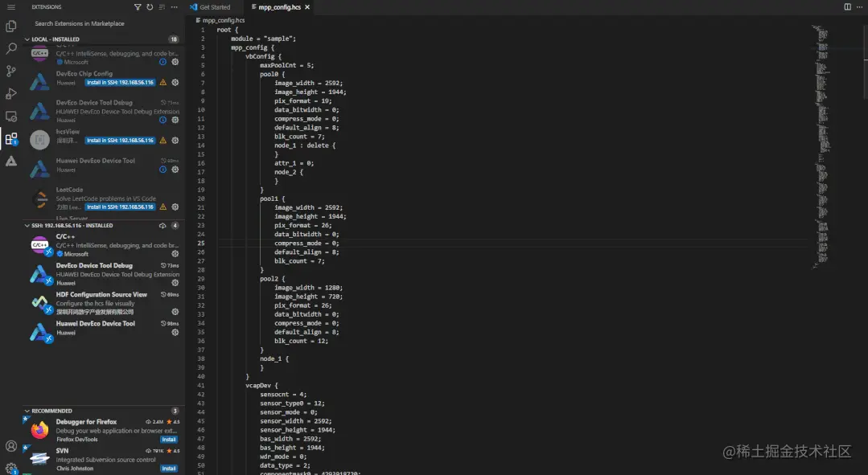The image size is (868, 475).
Task: Open HDF Configuration Source View extension entry
Action: point(104,303)
